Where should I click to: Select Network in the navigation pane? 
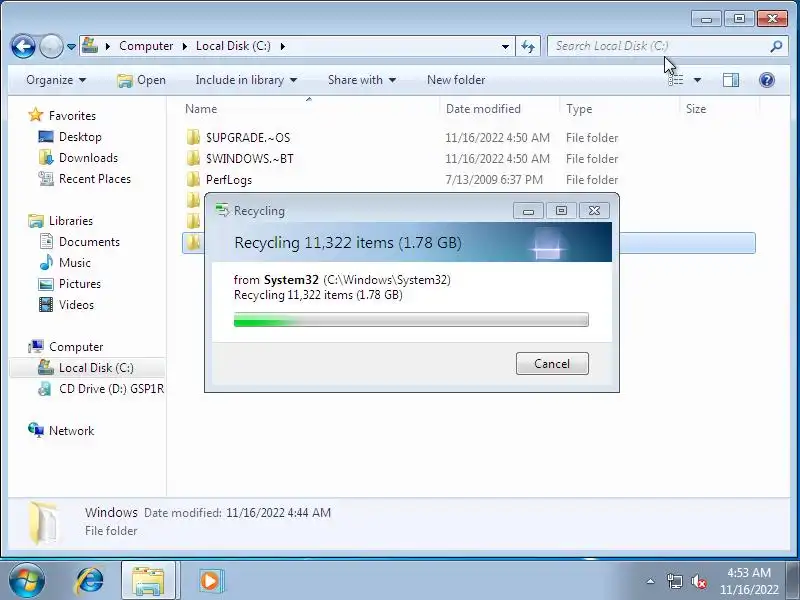71,431
